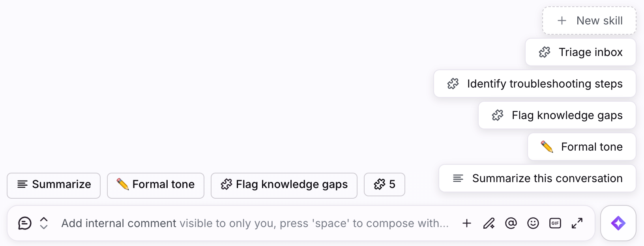Toggle reply type with up-down chevrons
The image size is (644, 246).
44,223
